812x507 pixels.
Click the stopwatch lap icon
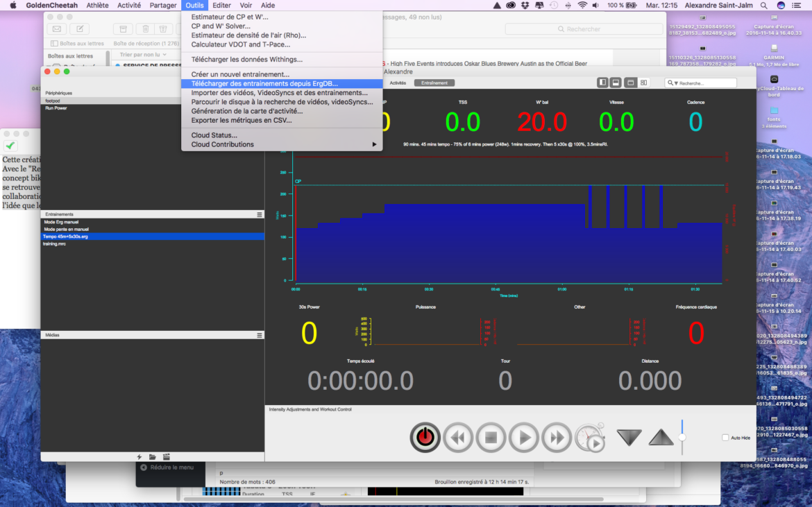pyautogui.click(x=591, y=438)
